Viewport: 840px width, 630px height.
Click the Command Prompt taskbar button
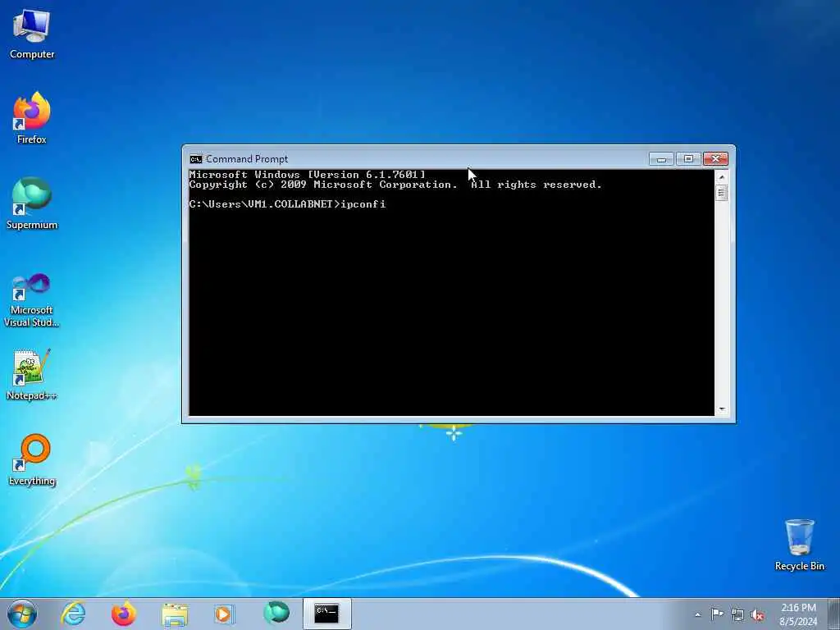[x=326, y=614]
